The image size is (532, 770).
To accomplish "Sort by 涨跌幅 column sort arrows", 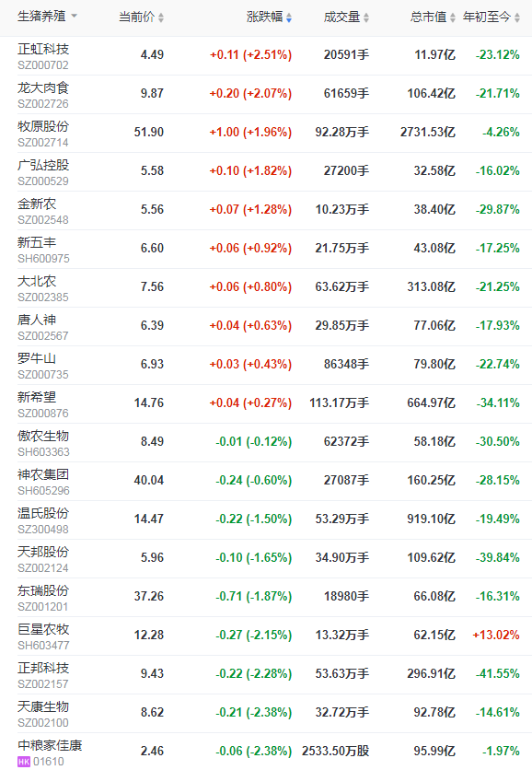I will [289, 17].
